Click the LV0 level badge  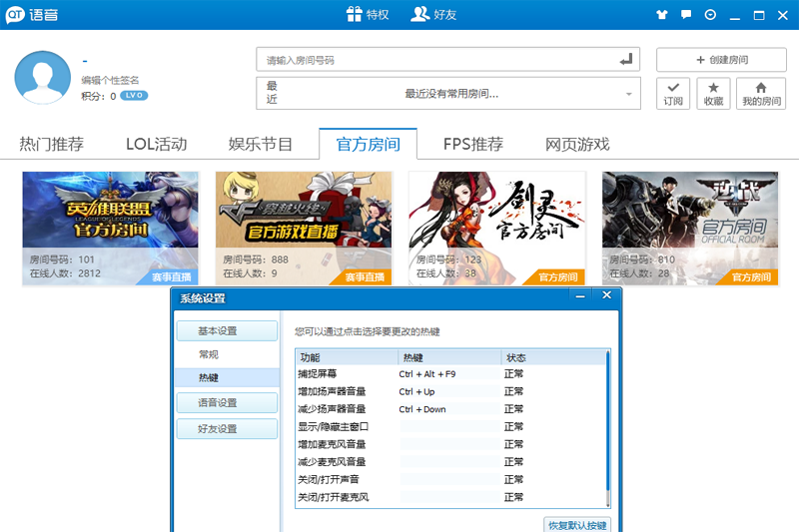coord(134,95)
